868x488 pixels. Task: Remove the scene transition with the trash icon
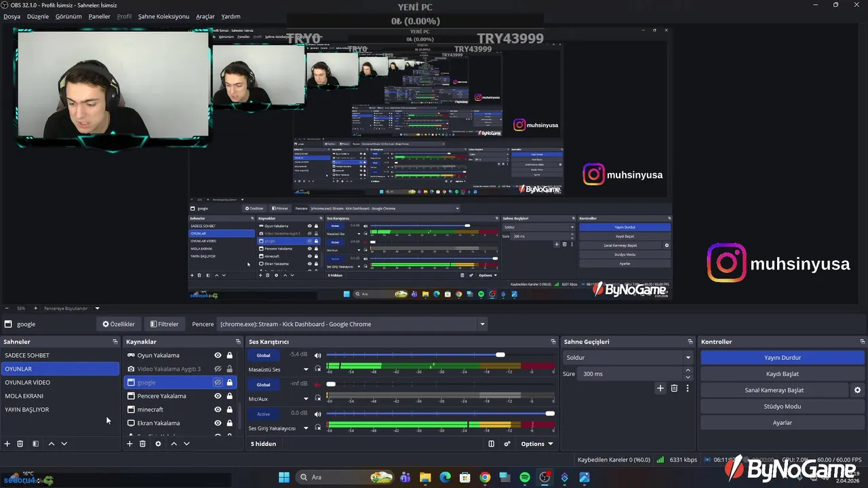pos(674,388)
